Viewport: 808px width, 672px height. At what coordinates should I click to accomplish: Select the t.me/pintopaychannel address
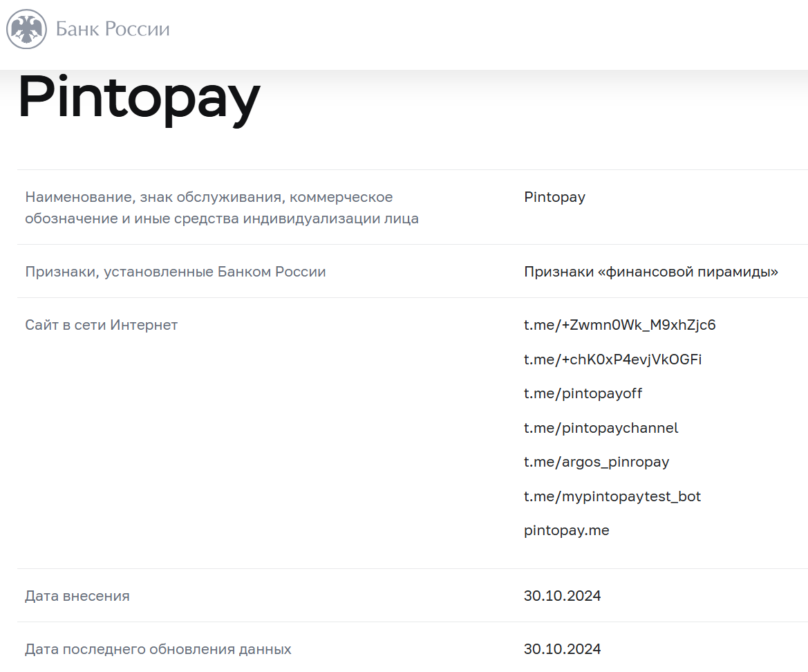pyautogui.click(x=601, y=428)
